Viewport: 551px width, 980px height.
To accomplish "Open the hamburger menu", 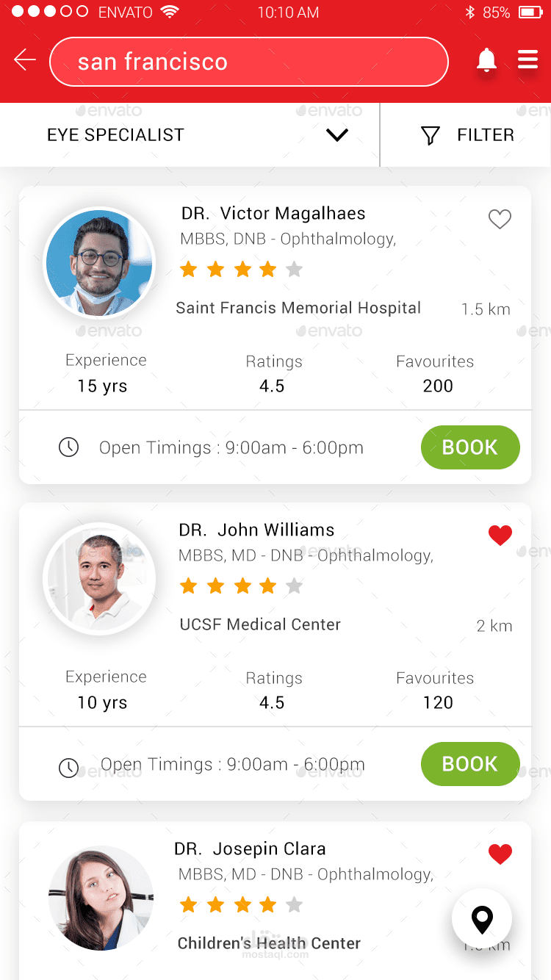I will click(x=527, y=60).
